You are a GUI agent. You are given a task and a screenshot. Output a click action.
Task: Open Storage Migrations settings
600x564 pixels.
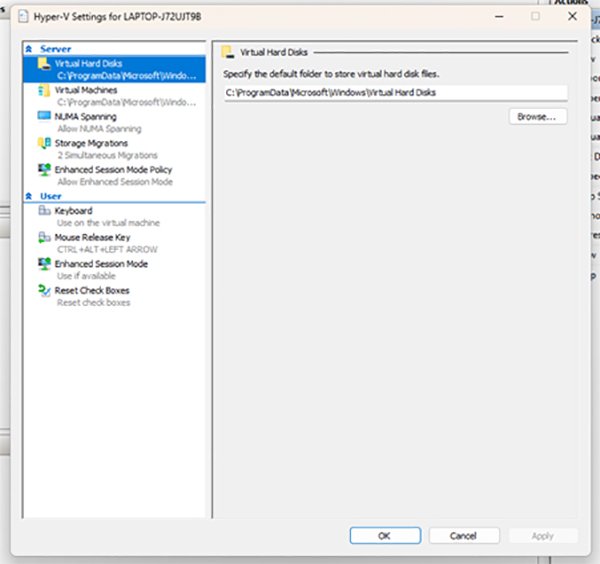pos(91,143)
